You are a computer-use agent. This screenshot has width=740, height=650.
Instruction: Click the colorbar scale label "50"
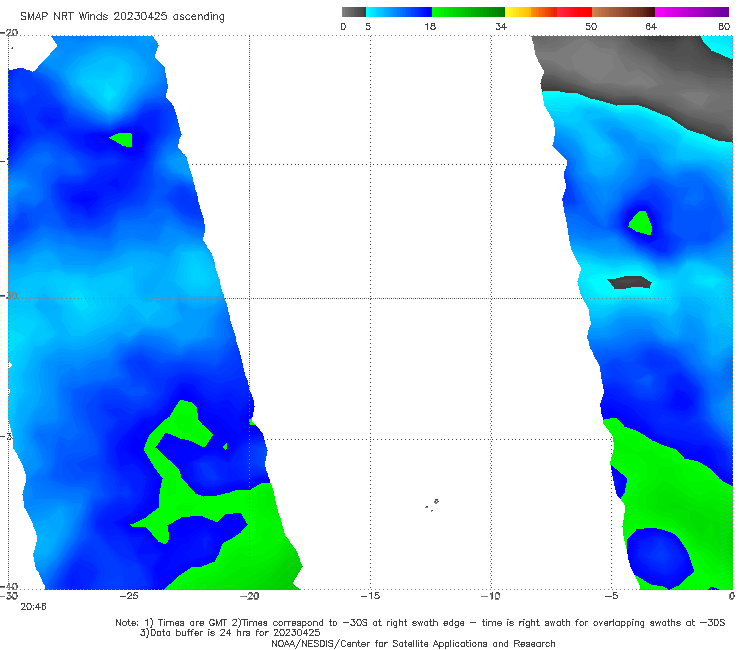(x=591, y=27)
